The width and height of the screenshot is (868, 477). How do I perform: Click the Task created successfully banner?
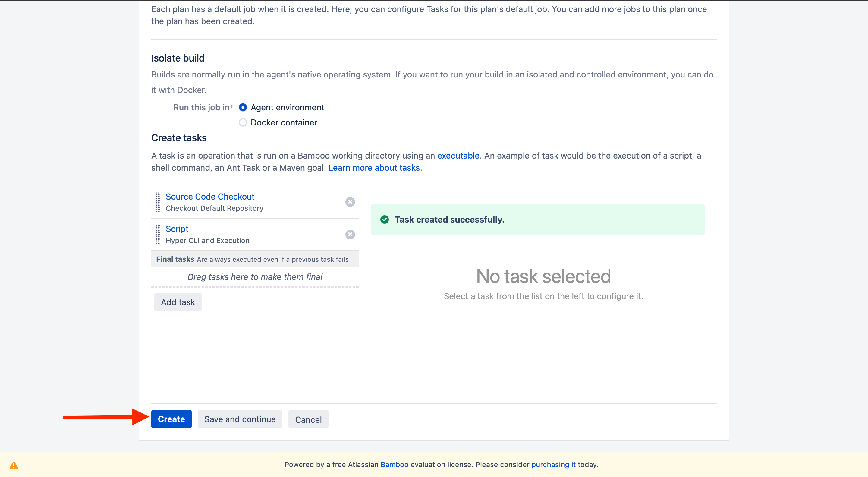tap(537, 220)
